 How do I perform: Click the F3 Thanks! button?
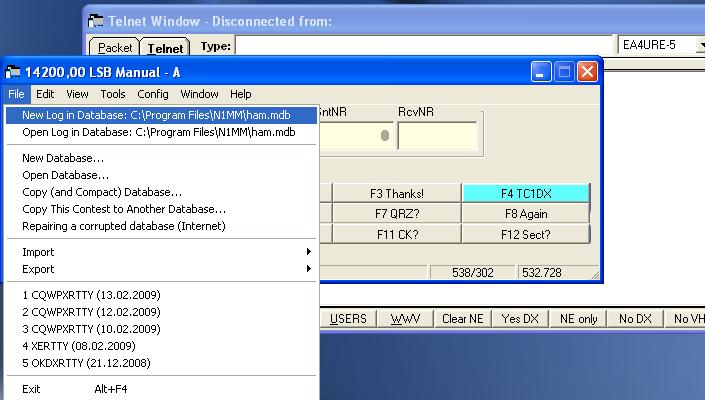[x=397, y=194]
